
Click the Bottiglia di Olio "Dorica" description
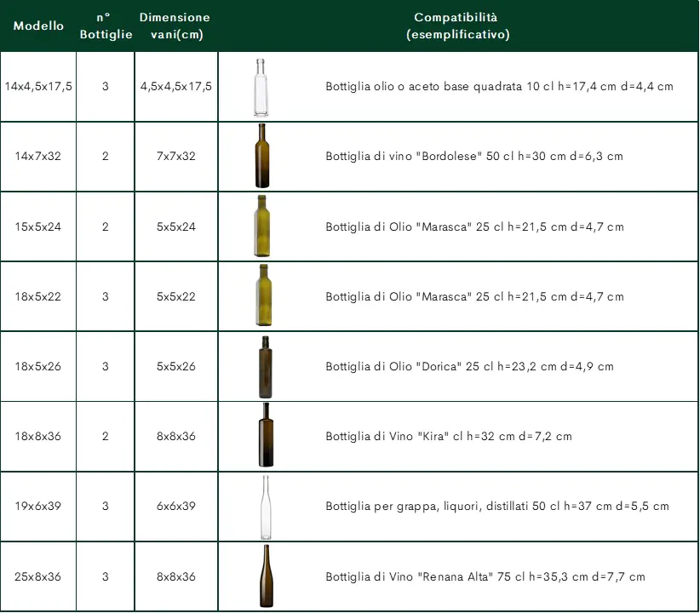click(x=469, y=367)
